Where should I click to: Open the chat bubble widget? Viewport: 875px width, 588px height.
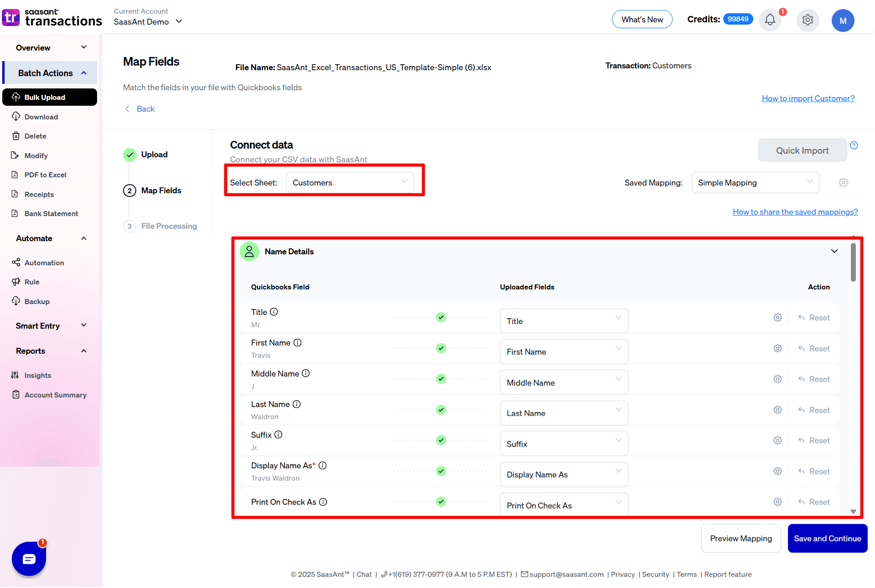[29, 559]
